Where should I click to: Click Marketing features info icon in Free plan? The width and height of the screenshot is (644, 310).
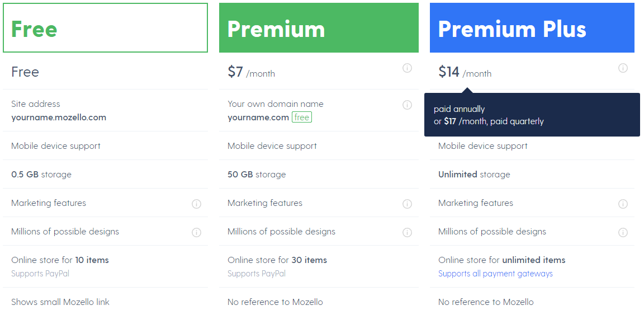196,204
